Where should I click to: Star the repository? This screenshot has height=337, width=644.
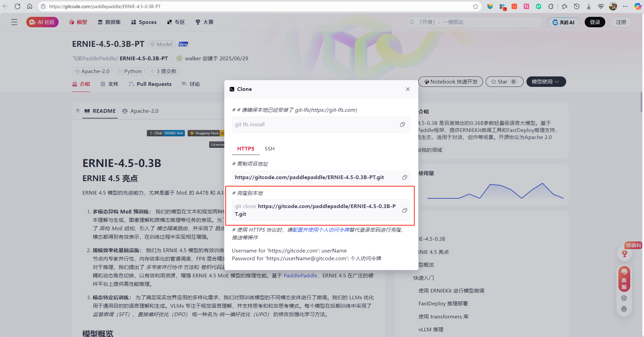click(x=504, y=82)
